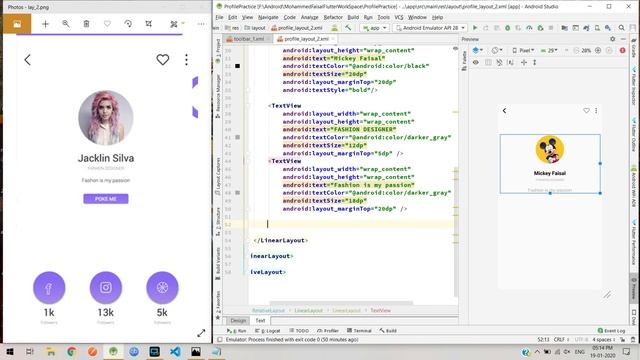Toggle the favorite heart in Photos toolbar
640x360 pixels.
pos(107,24)
